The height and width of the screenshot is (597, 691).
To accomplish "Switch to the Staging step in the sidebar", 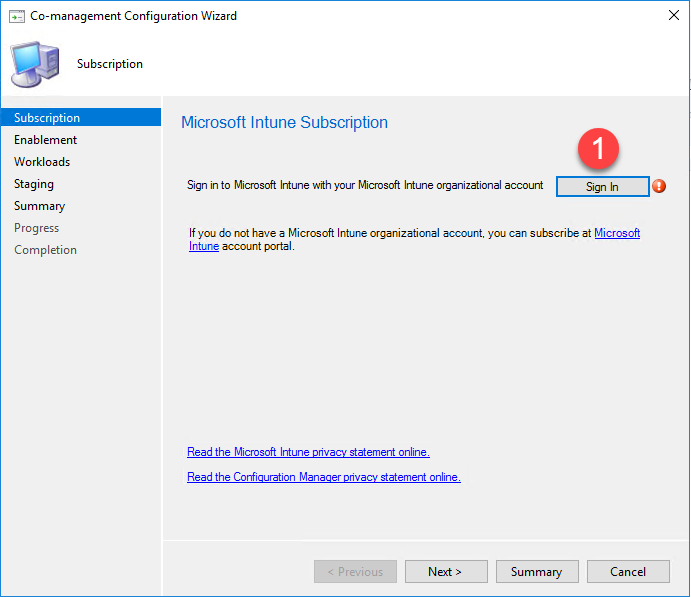I will 34,184.
